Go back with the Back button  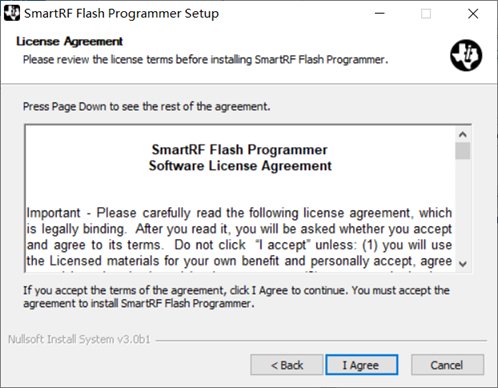(287, 365)
